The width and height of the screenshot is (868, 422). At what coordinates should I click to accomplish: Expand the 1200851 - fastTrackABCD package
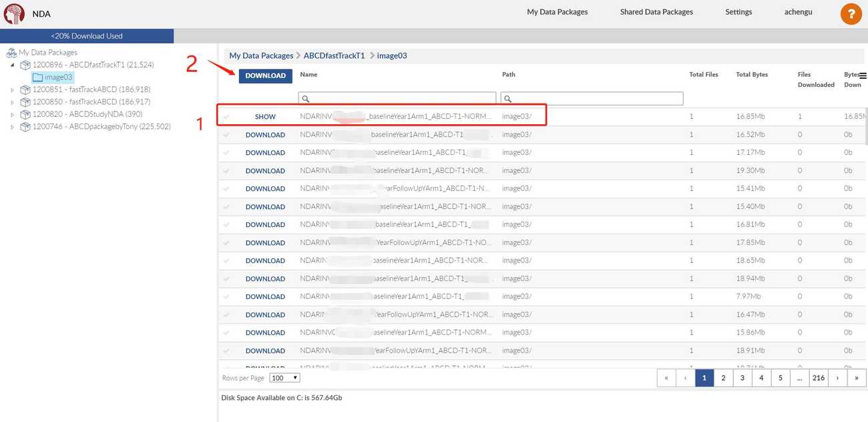pyautogui.click(x=12, y=89)
